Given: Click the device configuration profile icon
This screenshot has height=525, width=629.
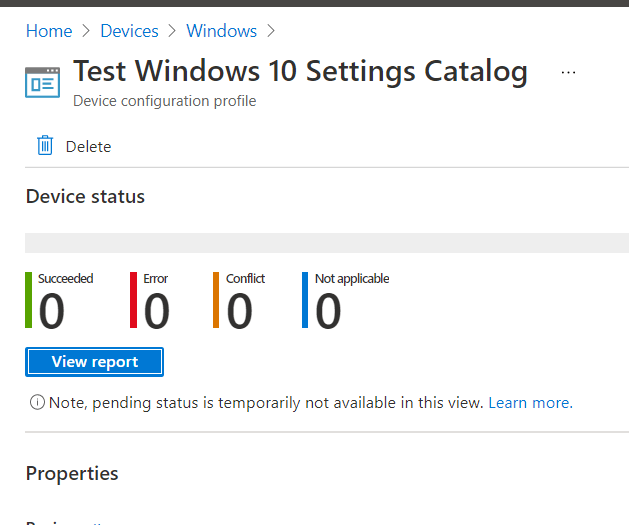Looking at the screenshot, I should coord(43,83).
